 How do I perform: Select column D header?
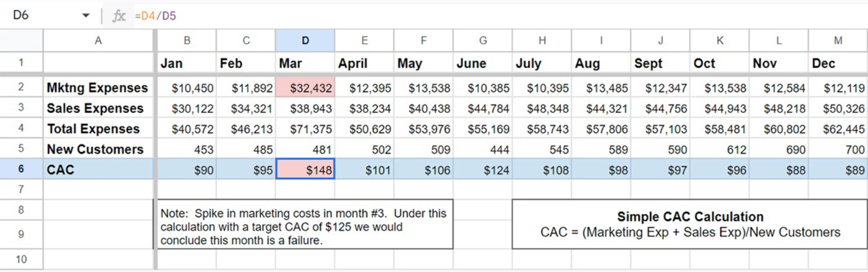[305, 41]
